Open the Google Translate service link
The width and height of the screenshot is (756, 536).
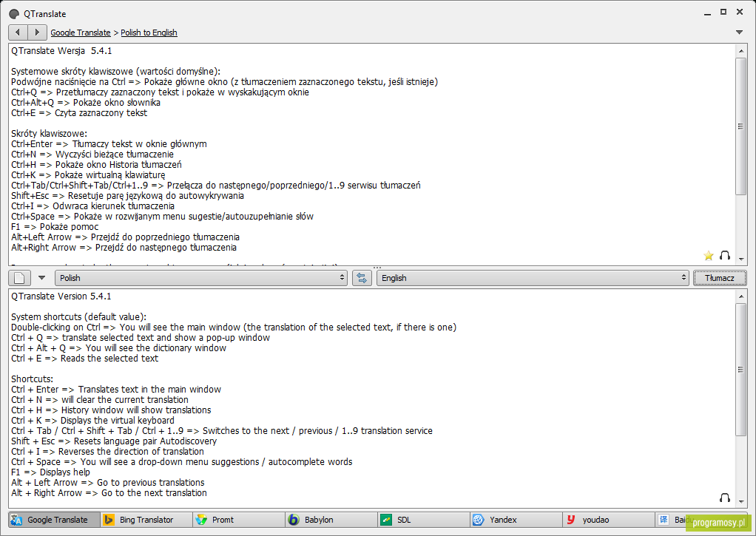[x=81, y=33]
